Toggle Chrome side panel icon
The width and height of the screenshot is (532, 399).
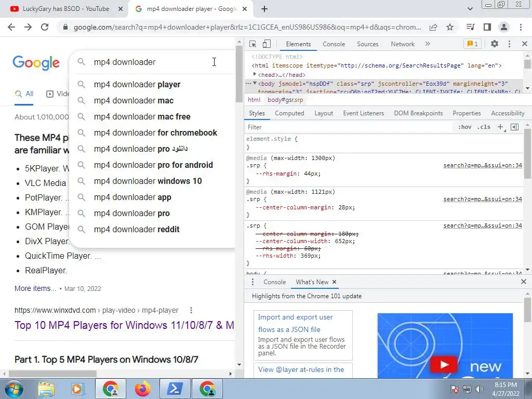[487, 27]
